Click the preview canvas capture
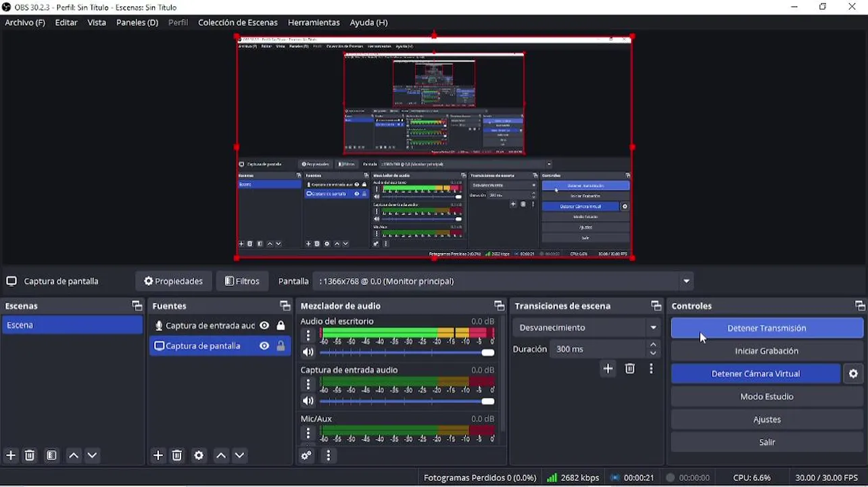The width and height of the screenshot is (868, 487). 434,147
